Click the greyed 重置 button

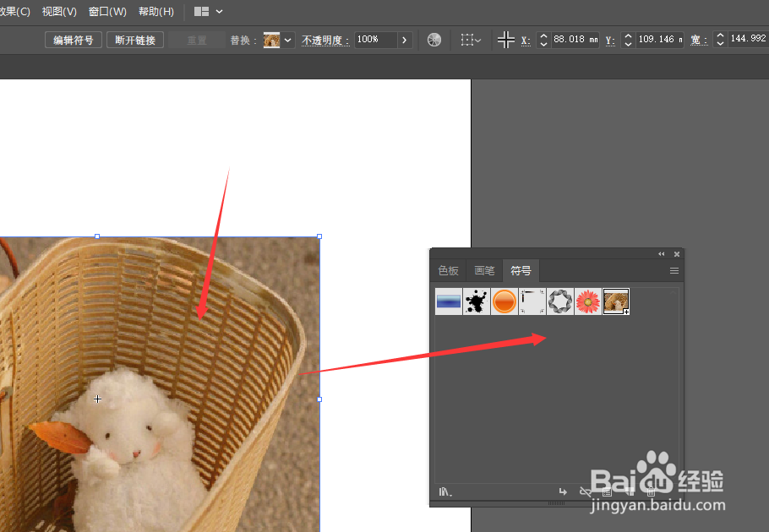point(197,41)
